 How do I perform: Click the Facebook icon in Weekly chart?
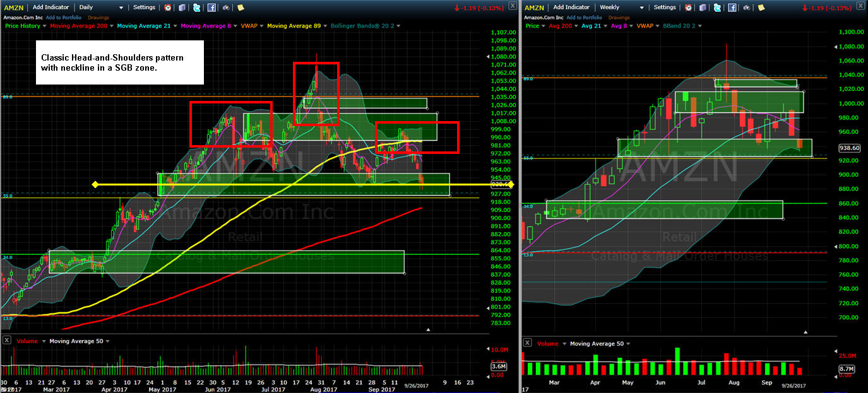[732, 8]
